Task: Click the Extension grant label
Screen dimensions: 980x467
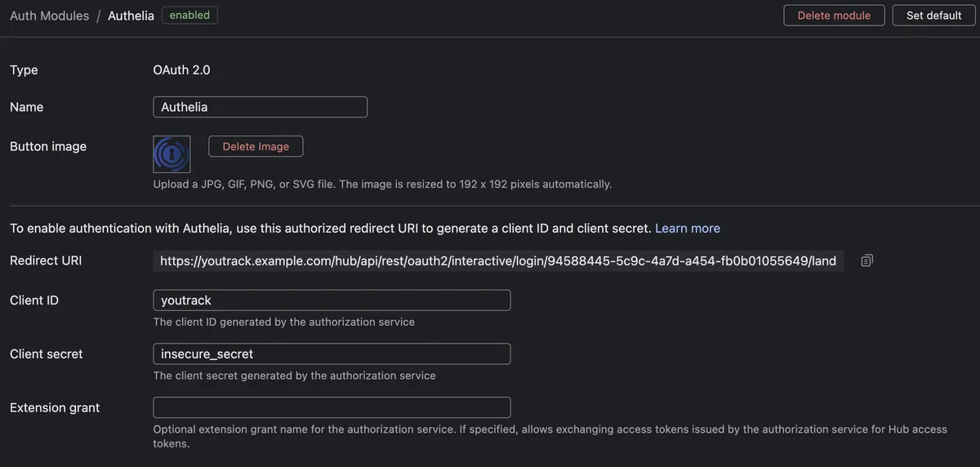Action: tap(55, 407)
